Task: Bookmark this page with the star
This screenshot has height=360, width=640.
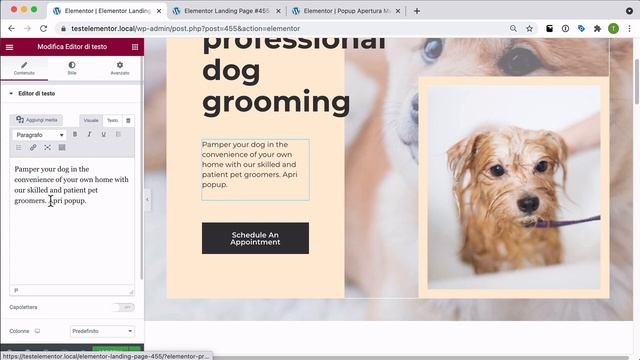Action: [x=529, y=29]
